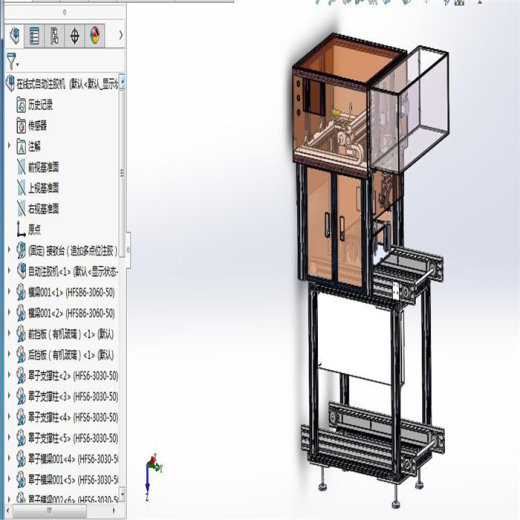Select the 历史记录 tree label
Viewport: 520px width, 520px height.
(x=40, y=105)
